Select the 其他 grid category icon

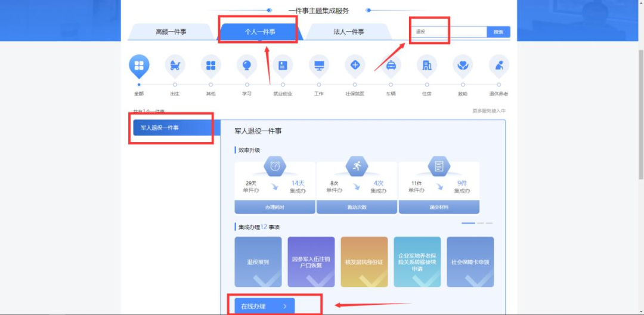coord(210,66)
